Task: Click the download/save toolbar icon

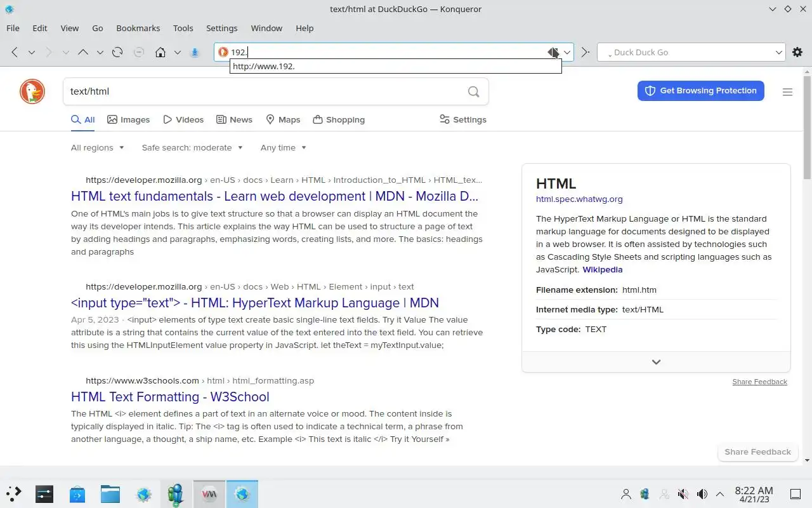Action: point(195,52)
